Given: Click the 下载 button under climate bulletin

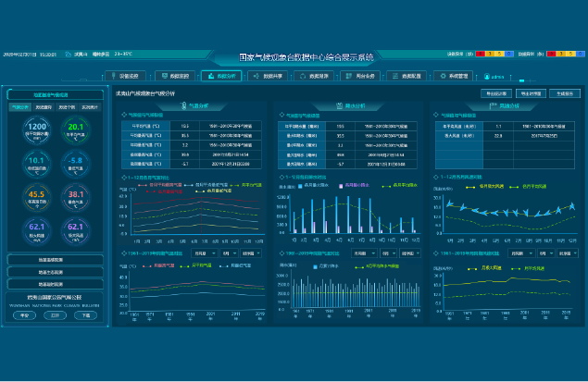Looking at the screenshot, I should (x=85, y=315).
